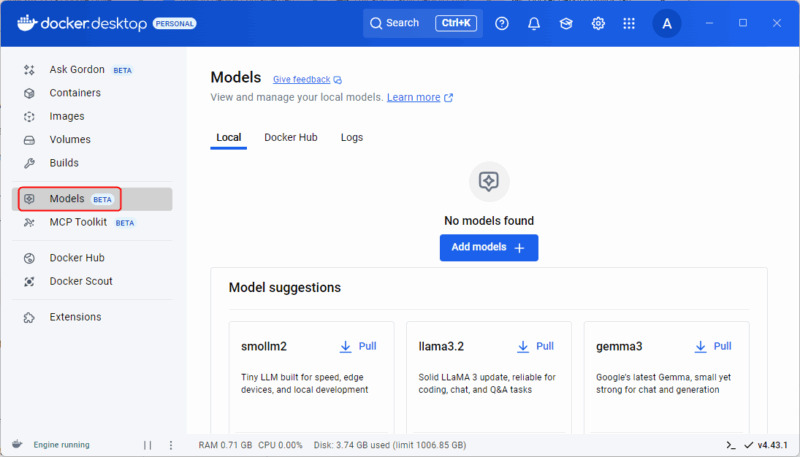Open the engine options kebab menu
Image resolution: width=800 pixels, height=457 pixels.
click(171, 445)
